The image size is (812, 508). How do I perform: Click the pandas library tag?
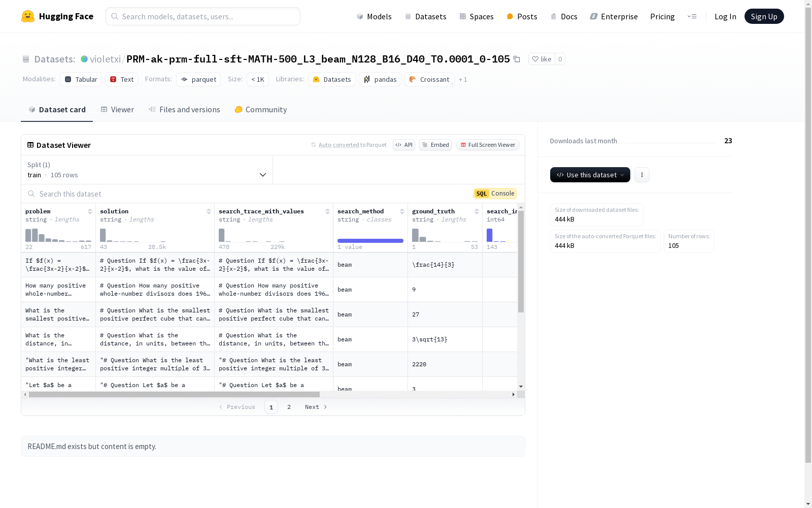pyautogui.click(x=380, y=79)
